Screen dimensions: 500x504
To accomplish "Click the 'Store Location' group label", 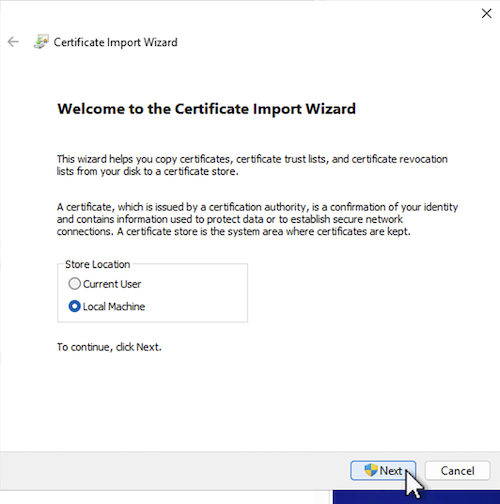I will click(97, 264).
